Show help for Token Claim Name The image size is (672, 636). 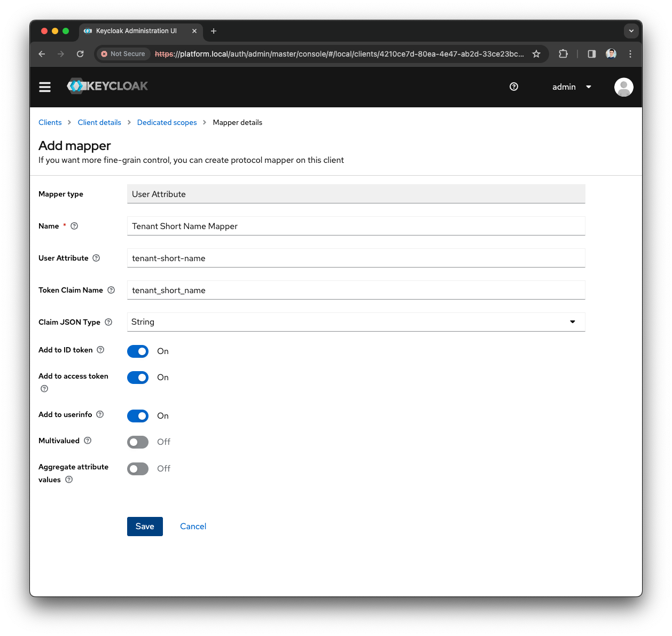[111, 290]
